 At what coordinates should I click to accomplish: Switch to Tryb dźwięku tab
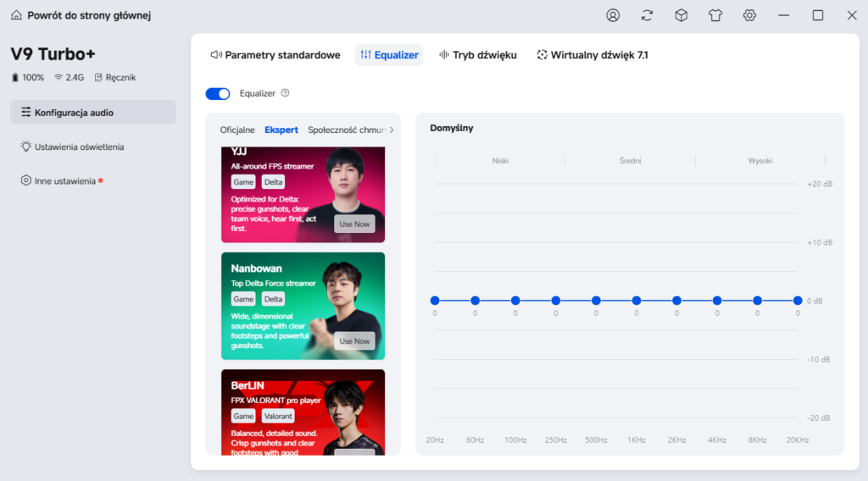pos(478,55)
